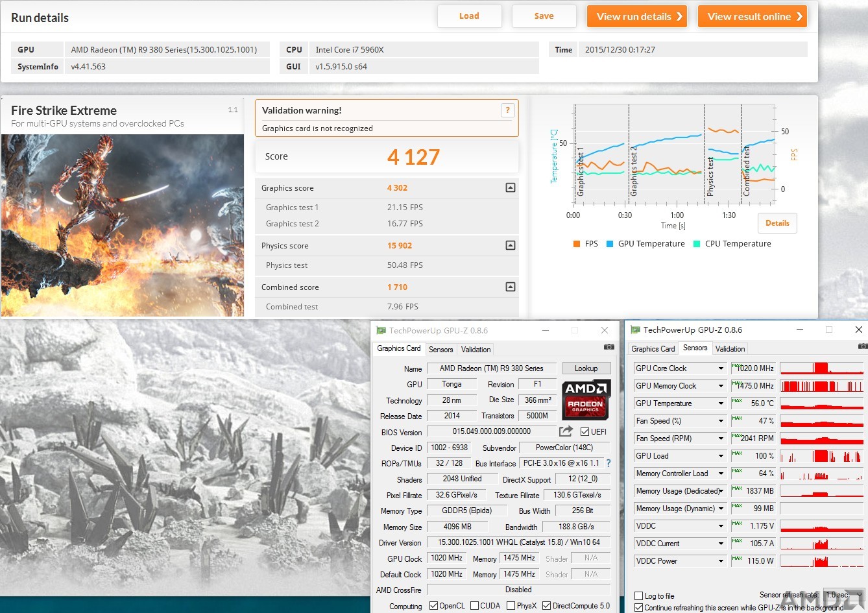Image resolution: width=868 pixels, height=613 pixels.
Task: Switch to Validation tab in left GPU-Z window
Action: [476, 349]
